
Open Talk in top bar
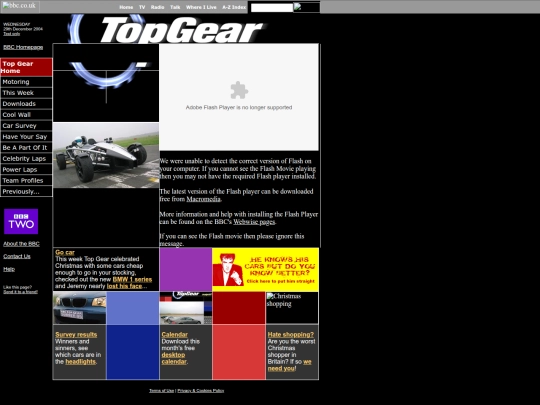175,7
